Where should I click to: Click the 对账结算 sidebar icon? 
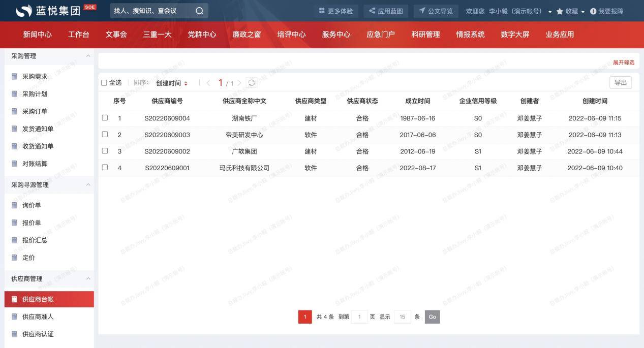pyautogui.click(x=14, y=164)
